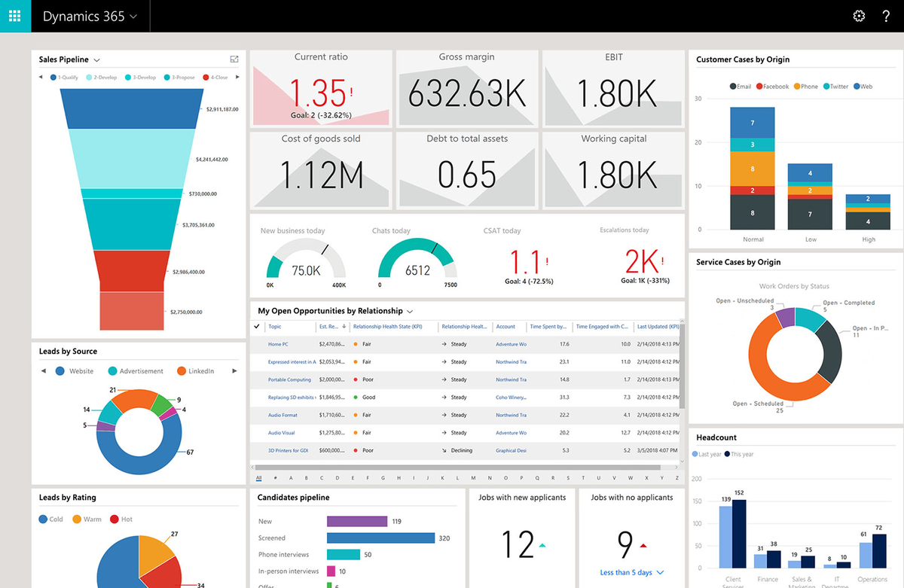Click the Leads by Source legend right arrow

pyautogui.click(x=234, y=371)
